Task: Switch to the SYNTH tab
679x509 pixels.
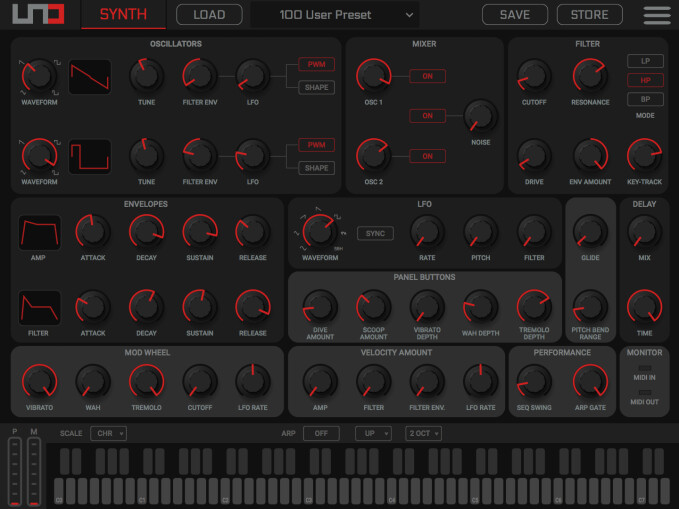Action: pos(123,15)
